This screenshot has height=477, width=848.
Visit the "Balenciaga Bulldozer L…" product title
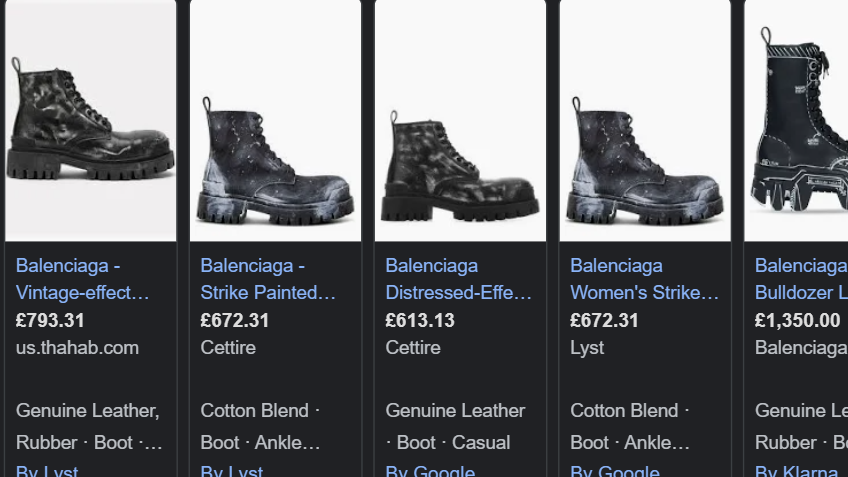801,279
